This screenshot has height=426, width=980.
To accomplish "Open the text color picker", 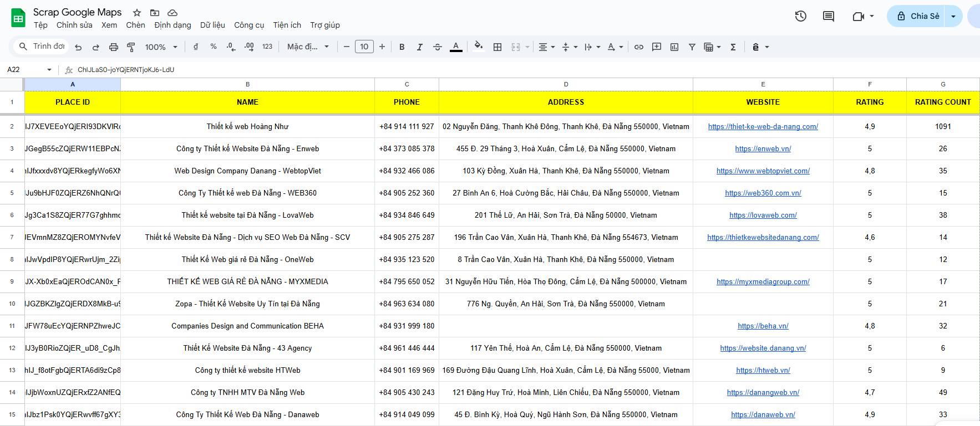I will click(x=456, y=47).
